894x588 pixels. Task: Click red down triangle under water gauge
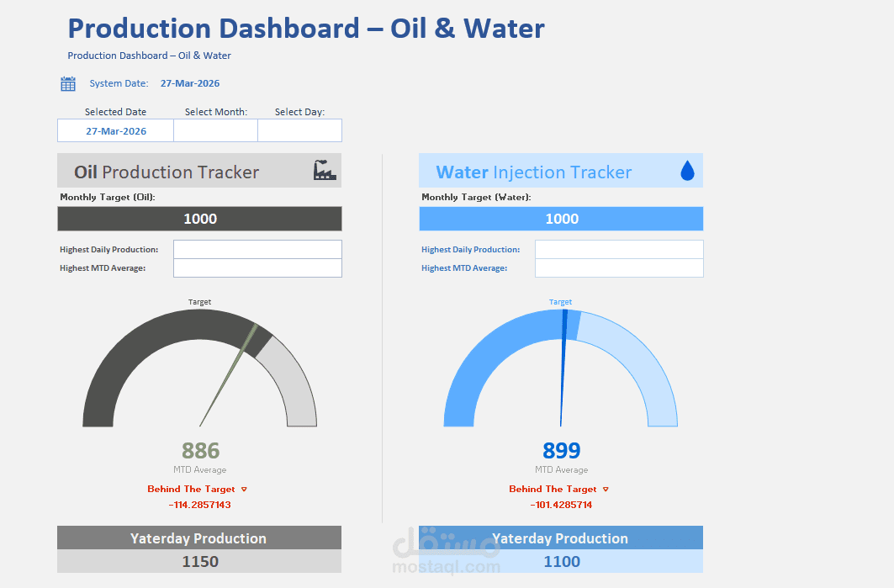click(606, 490)
